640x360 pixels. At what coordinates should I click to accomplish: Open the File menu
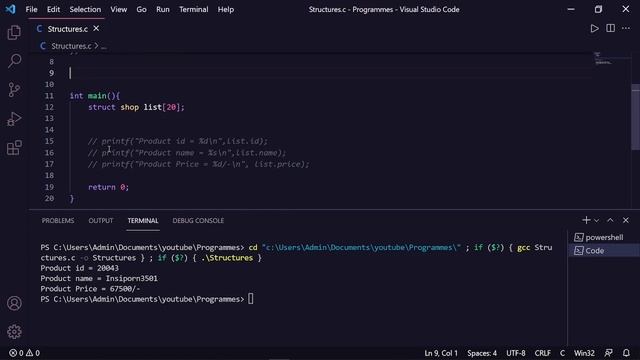31,9
